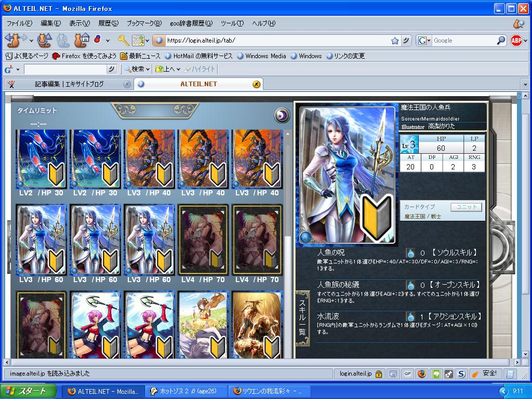Expand the system tray hidden icons arrow
Image resolution: width=532 pixels, height=399 pixels.
[503, 391]
